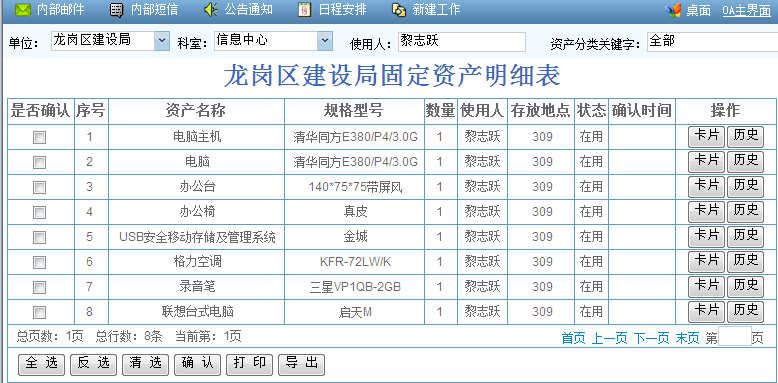The image size is (778, 383).
Task: Click the 使用人 input field
Action: click(x=461, y=42)
